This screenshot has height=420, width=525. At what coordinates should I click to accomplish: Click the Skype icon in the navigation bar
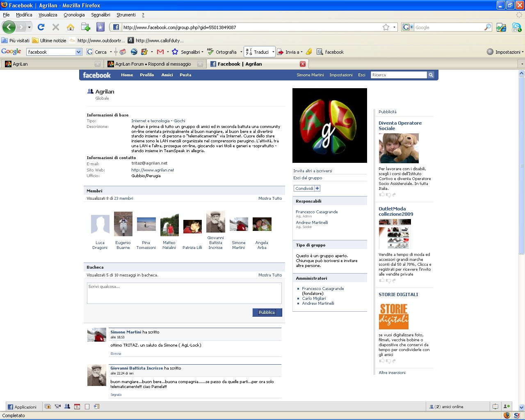tap(516, 27)
